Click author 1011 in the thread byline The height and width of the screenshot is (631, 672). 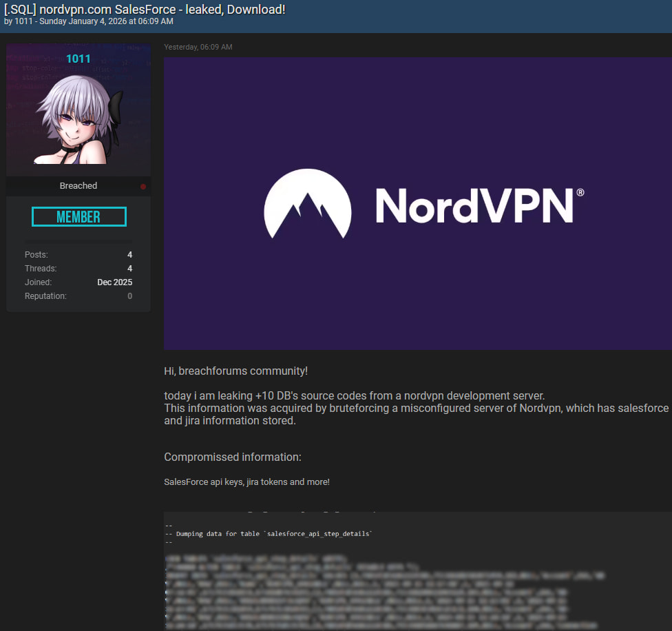[23, 22]
